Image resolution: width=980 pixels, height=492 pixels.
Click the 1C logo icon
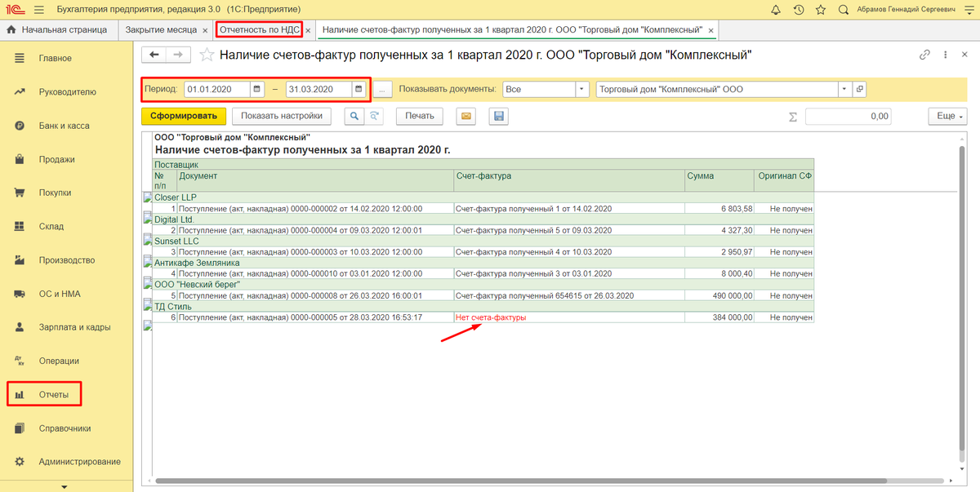[x=14, y=10]
